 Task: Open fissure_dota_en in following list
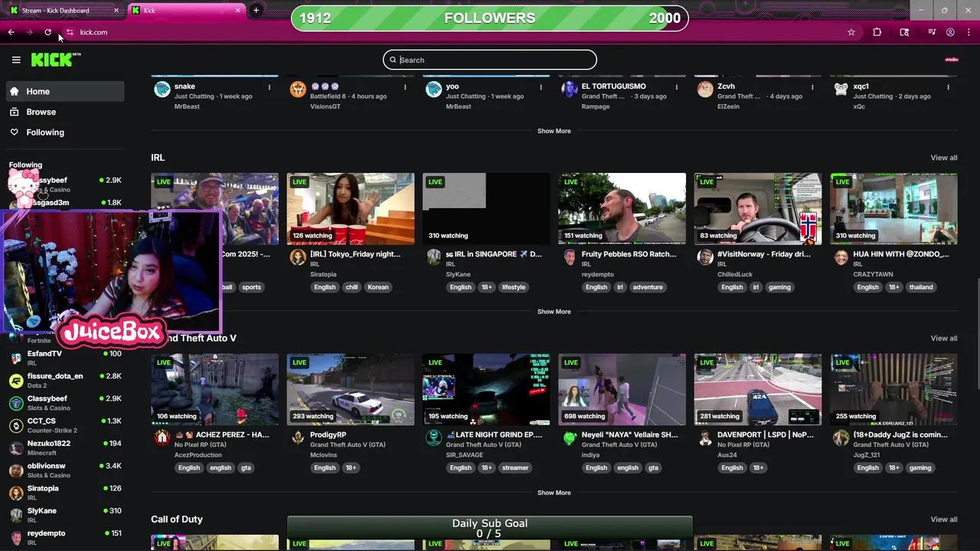pyautogui.click(x=65, y=380)
